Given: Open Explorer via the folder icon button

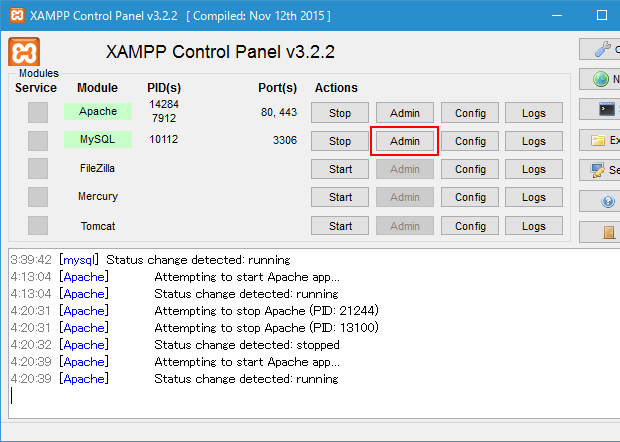Looking at the screenshot, I should (x=600, y=140).
